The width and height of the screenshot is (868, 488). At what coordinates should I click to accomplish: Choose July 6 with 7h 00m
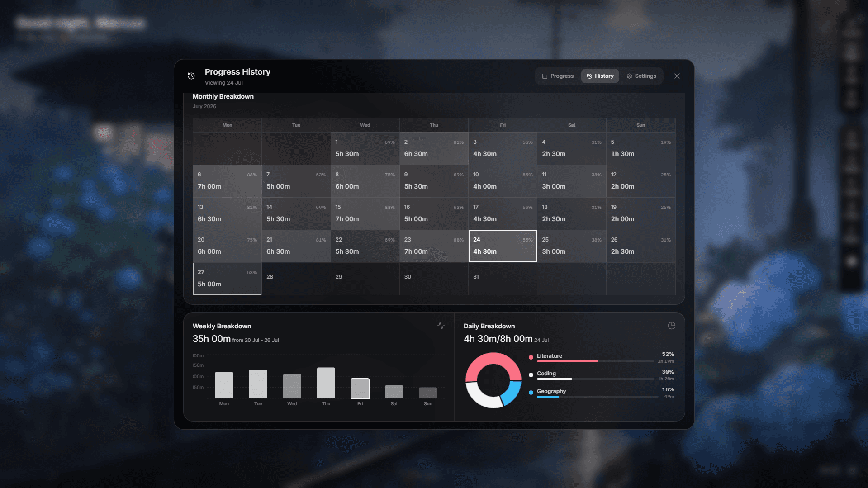[227, 181]
